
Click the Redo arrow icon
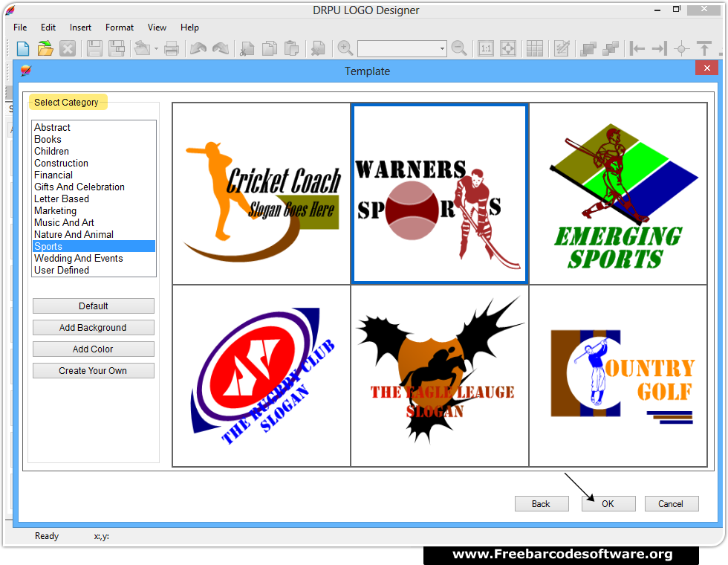click(221, 48)
